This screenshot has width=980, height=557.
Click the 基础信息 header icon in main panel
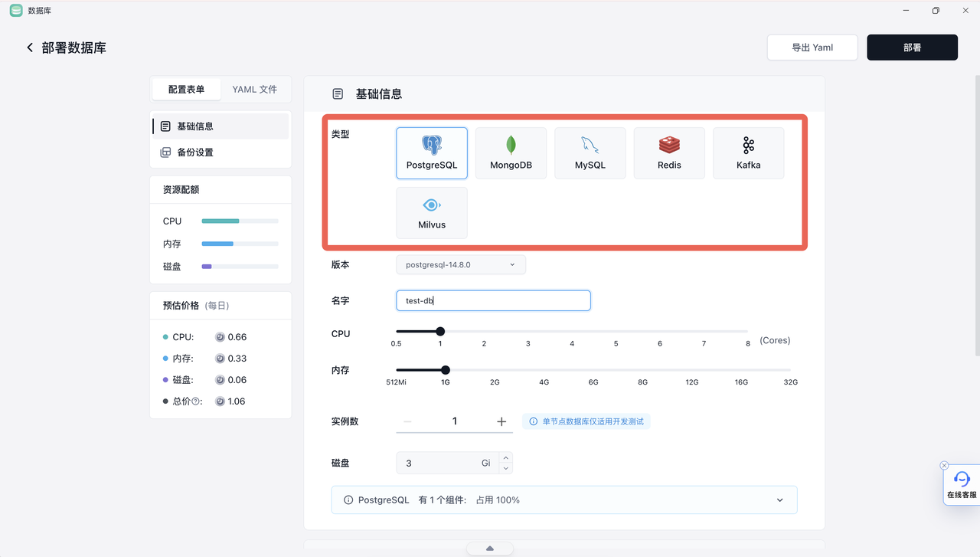(x=338, y=94)
